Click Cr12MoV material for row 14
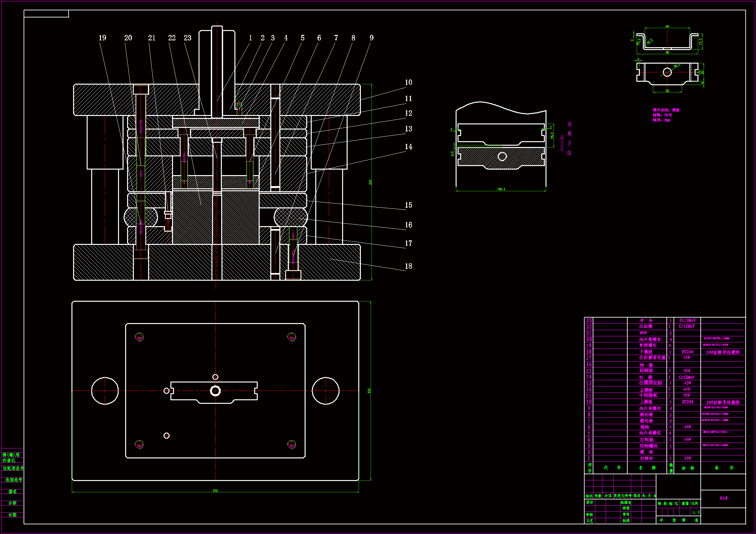The image size is (756, 534). [686, 377]
